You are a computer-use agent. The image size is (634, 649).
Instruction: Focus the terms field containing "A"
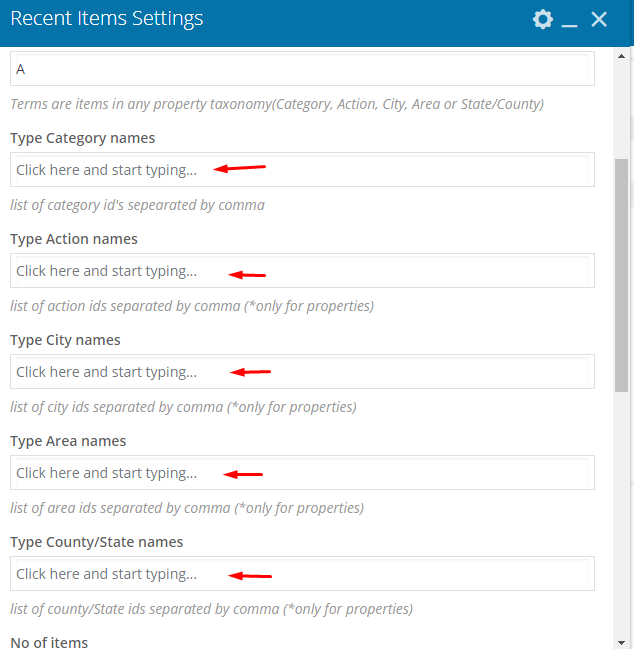302,69
